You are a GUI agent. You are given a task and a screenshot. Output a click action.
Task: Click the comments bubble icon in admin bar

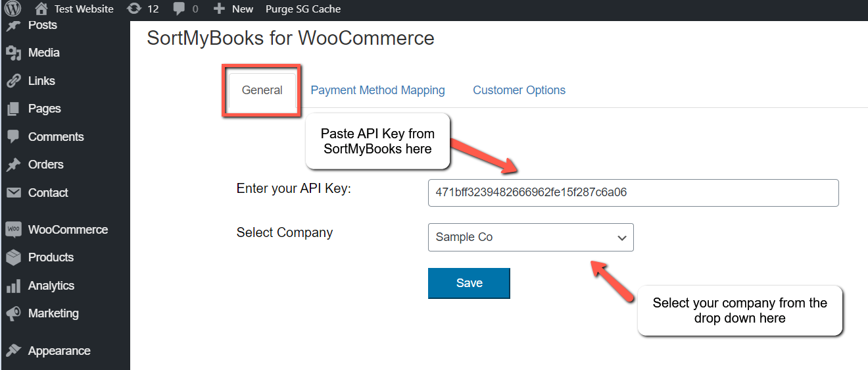click(179, 9)
